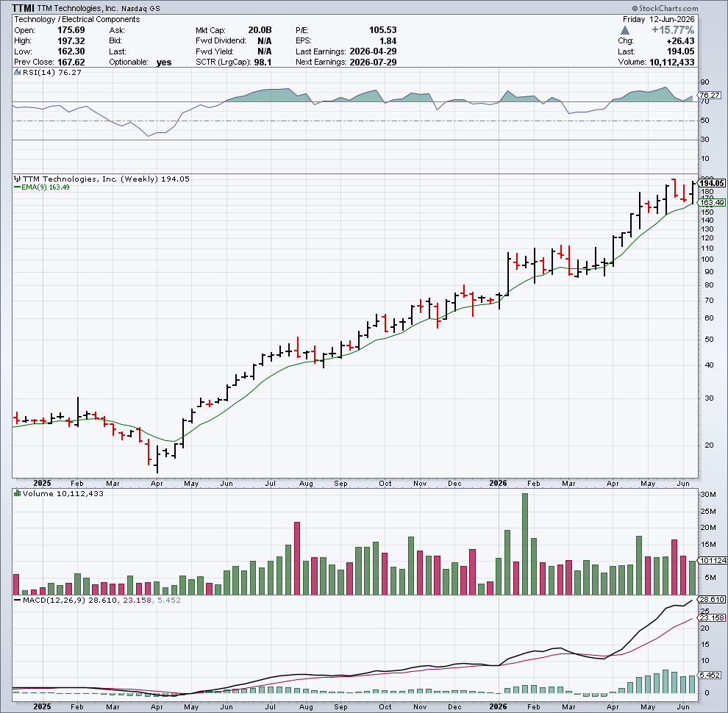Click the green EMA(9) legend line marker
728x713 pixels.
17,187
